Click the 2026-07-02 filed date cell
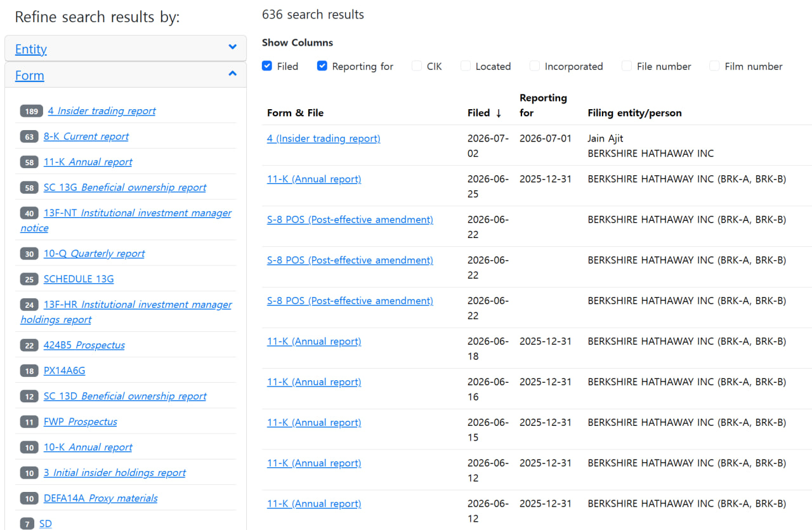Image resolution: width=812 pixels, height=530 pixels. [488, 146]
